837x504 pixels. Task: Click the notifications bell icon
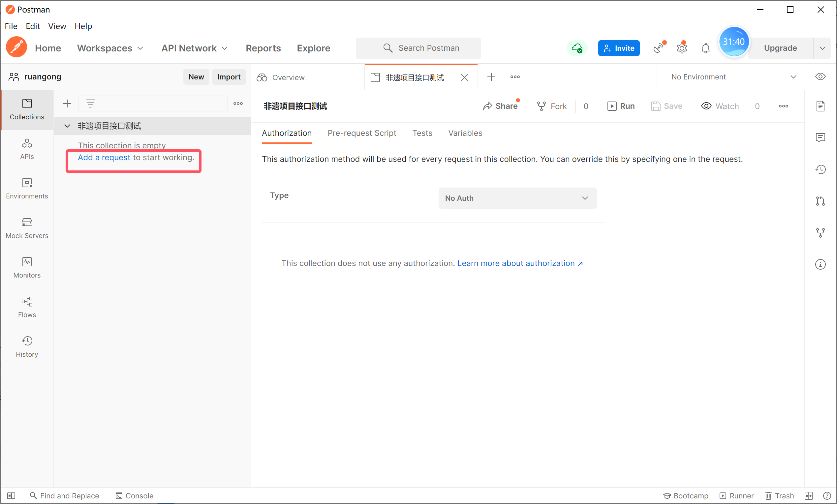tap(705, 48)
